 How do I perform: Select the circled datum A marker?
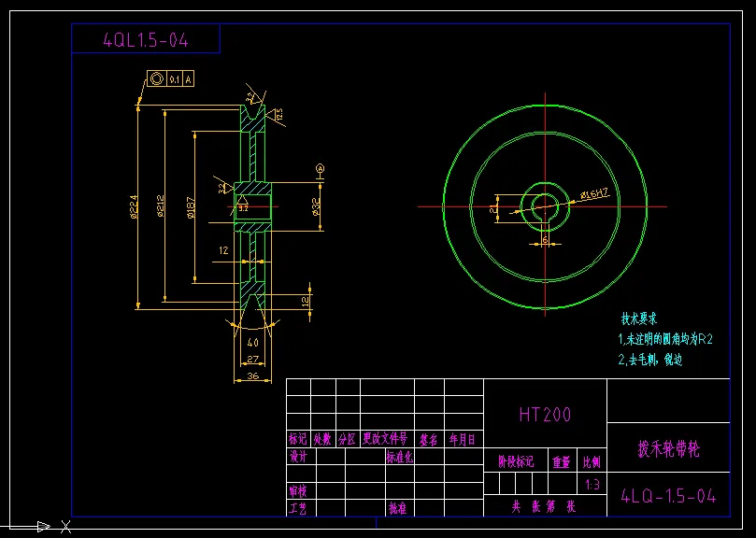(x=321, y=168)
